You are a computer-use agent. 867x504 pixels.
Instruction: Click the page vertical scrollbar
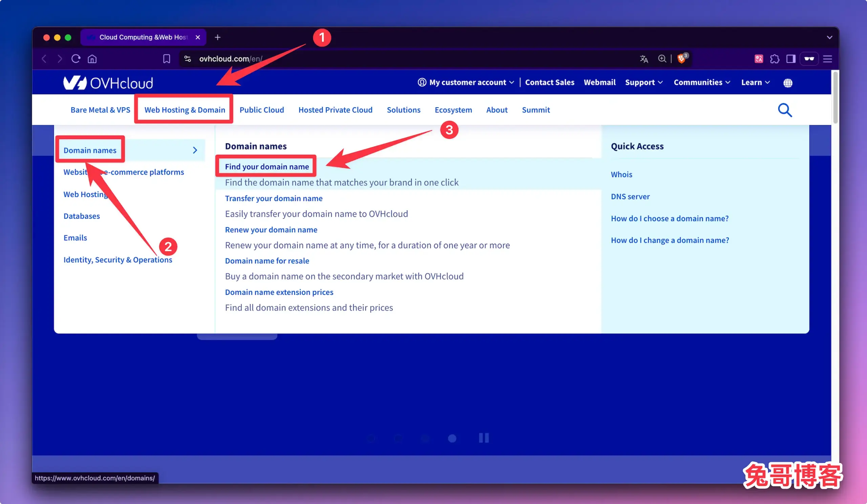[835, 97]
